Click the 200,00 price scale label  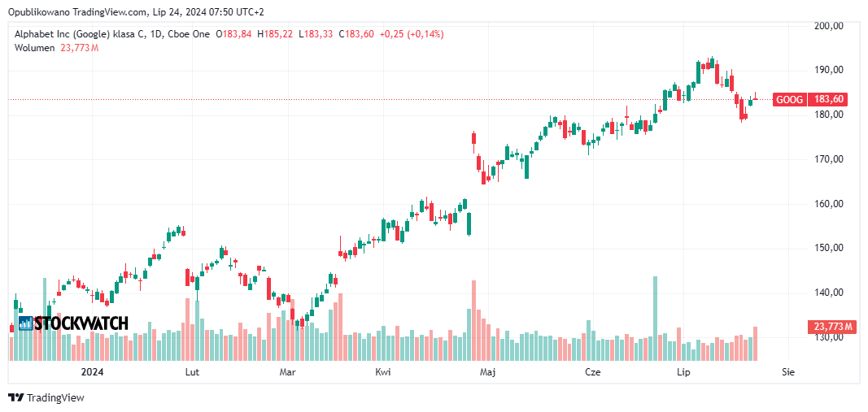point(828,26)
